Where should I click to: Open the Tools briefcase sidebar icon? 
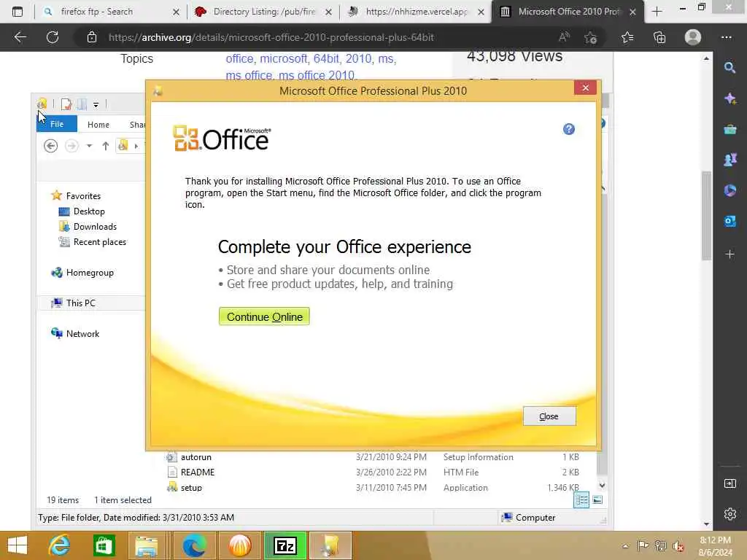729,129
